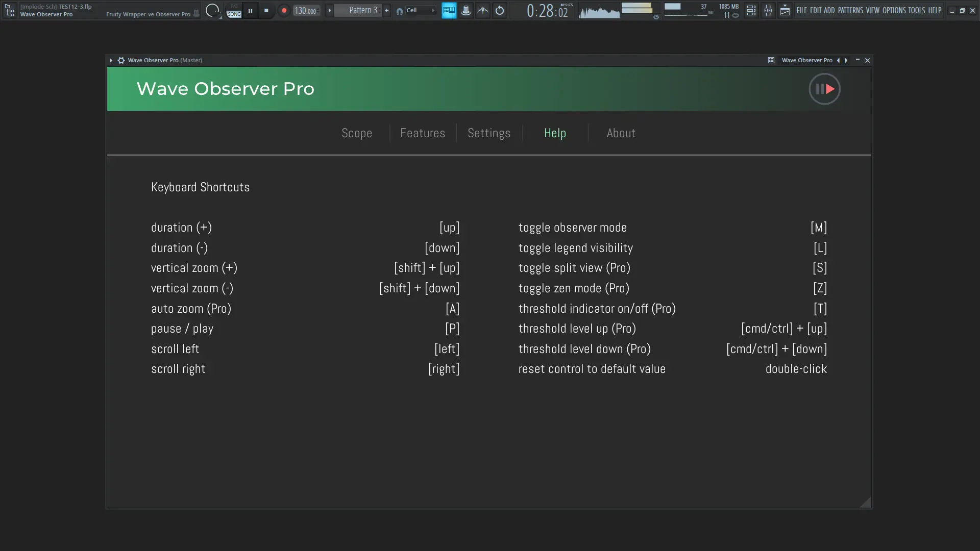Click the blend recorded notes icon
The height and width of the screenshot is (551, 980).
[x=482, y=10]
